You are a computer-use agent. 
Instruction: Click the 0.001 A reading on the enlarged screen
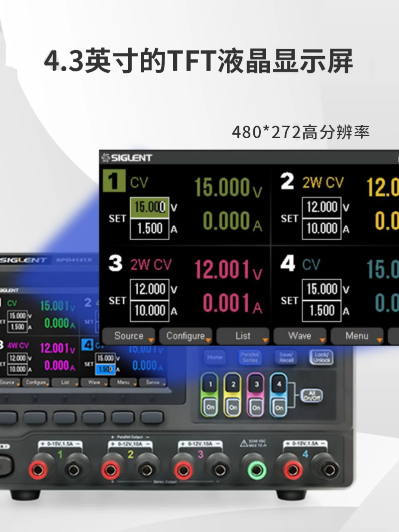(232, 303)
